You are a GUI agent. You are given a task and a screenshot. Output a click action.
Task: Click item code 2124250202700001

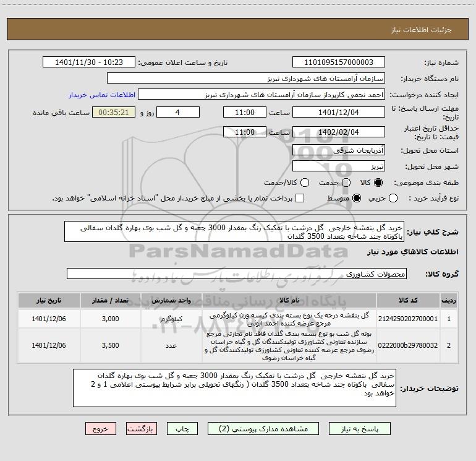(408, 319)
